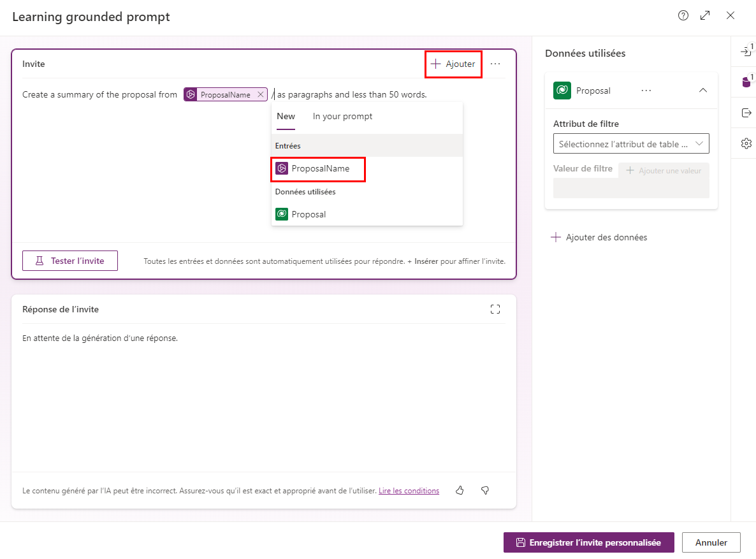Screen dimensions: 756x559
Task: Click the green Proposal icon under Données utilisées
Action: point(562,90)
